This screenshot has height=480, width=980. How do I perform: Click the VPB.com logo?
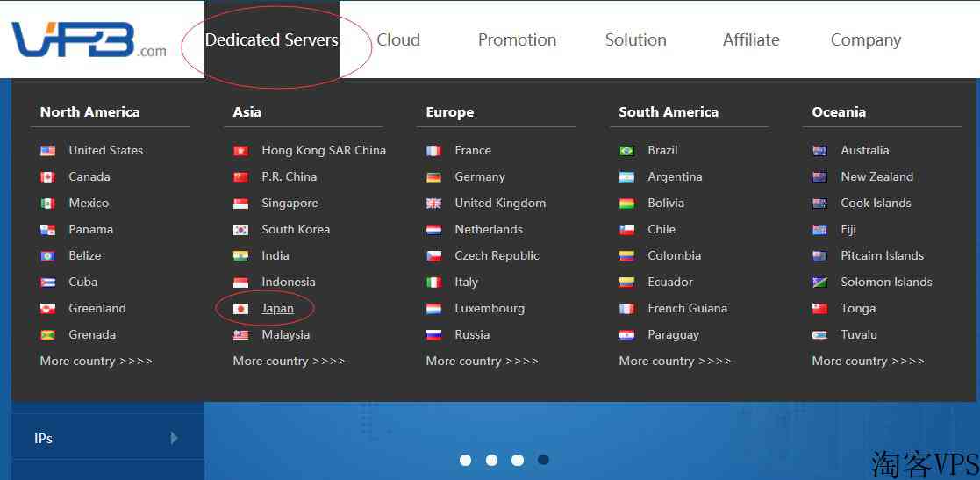(x=89, y=40)
